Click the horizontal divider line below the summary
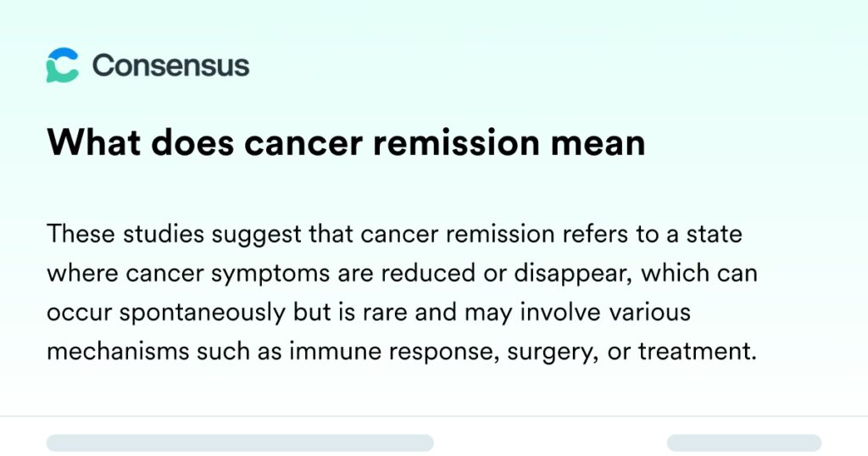 (434, 416)
